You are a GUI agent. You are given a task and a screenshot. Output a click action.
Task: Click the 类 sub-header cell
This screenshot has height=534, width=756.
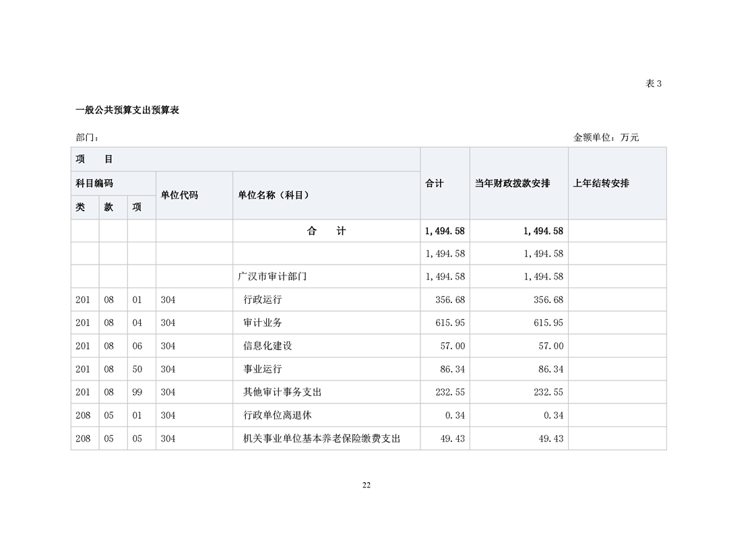[80, 207]
